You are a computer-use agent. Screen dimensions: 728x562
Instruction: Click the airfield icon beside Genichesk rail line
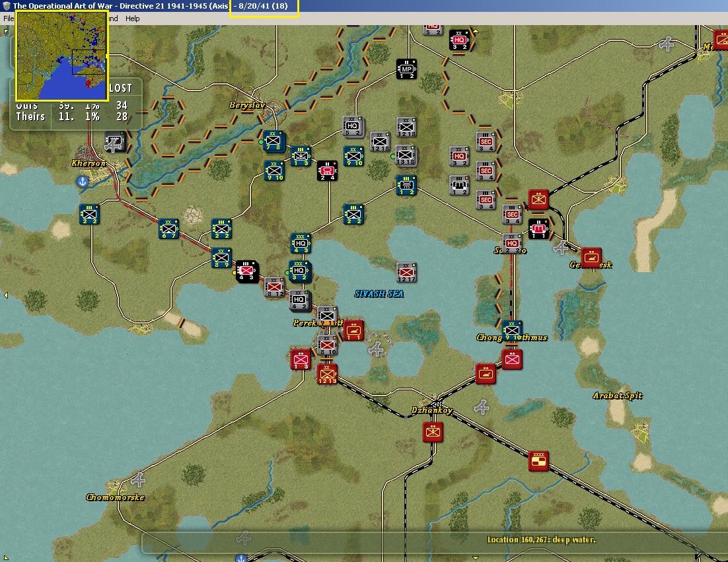point(561,248)
